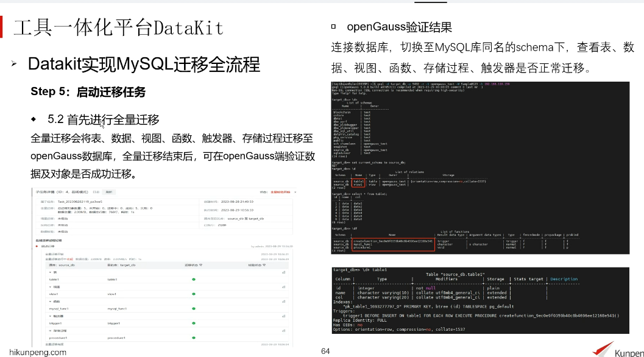Image resolution: width=644 pixels, height=357 pixels.
Task: Click the \d+ table1 terminal output screenshot
Action: point(480,300)
